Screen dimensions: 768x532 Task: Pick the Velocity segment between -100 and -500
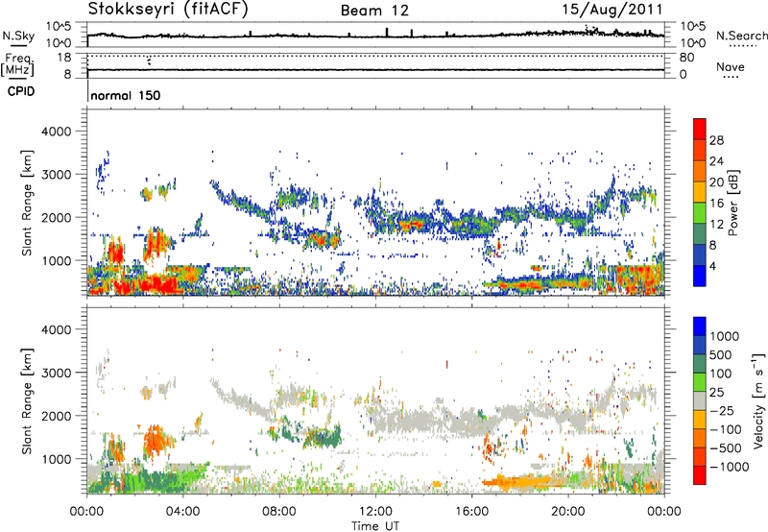[700, 438]
